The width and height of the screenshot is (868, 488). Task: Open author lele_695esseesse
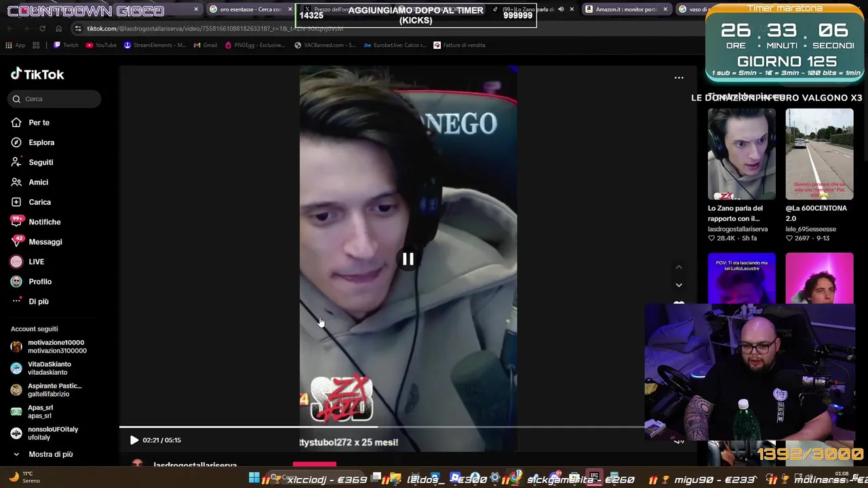[x=810, y=229]
